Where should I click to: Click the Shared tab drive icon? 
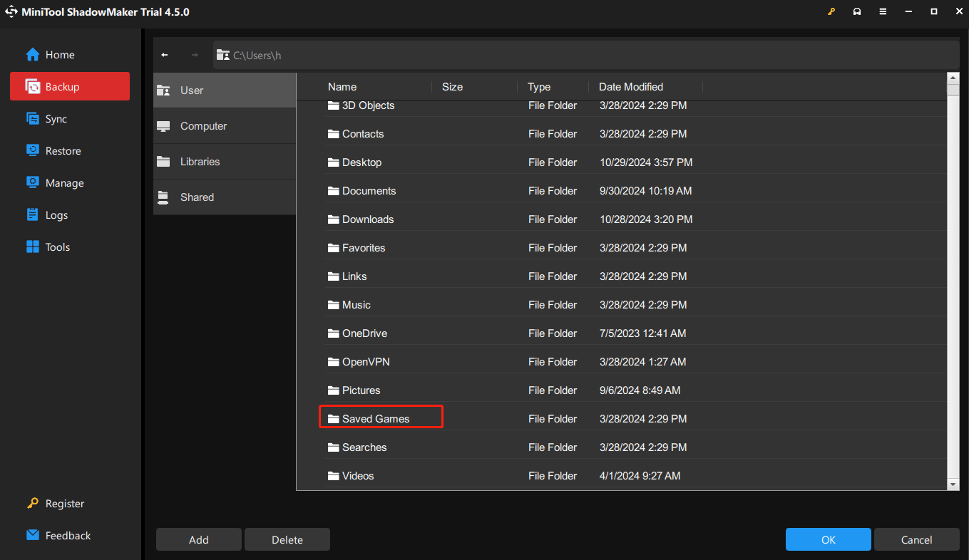pos(163,197)
